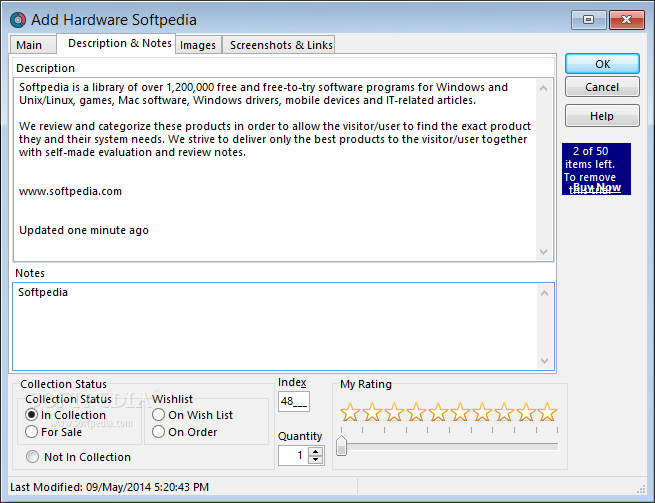Switch to the Main tab

pyautogui.click(x=33, y=45)
